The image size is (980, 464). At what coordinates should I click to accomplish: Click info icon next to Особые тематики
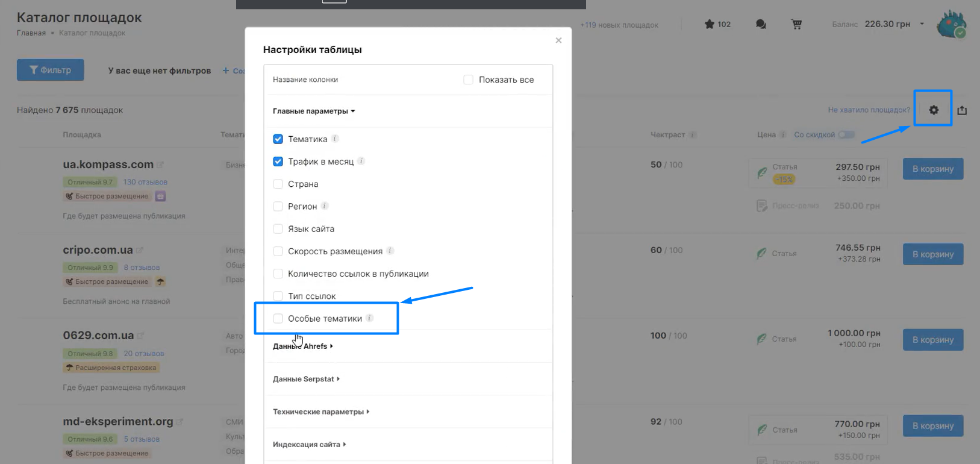pyautogui.click(x=370, y=318)
